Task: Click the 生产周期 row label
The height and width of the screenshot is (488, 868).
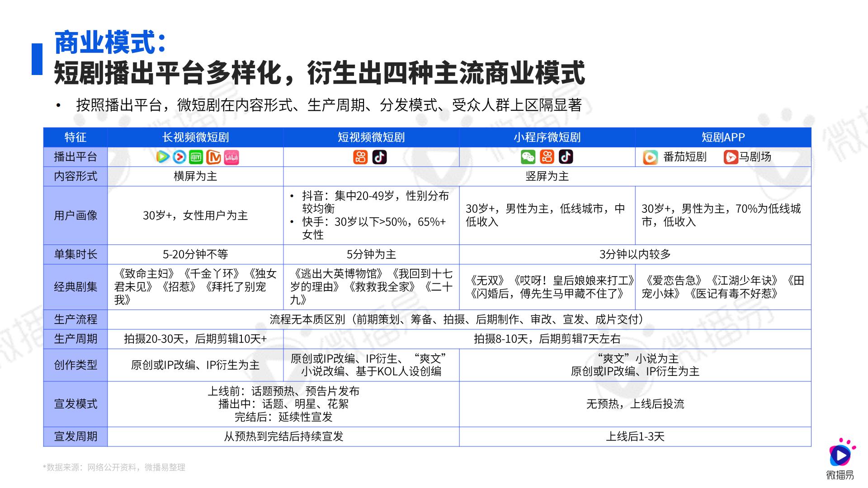Action: (75, 339)
